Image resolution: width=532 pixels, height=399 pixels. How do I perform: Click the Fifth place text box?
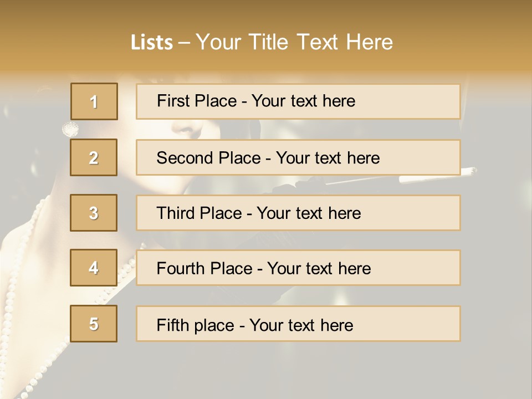click(298, 324)
